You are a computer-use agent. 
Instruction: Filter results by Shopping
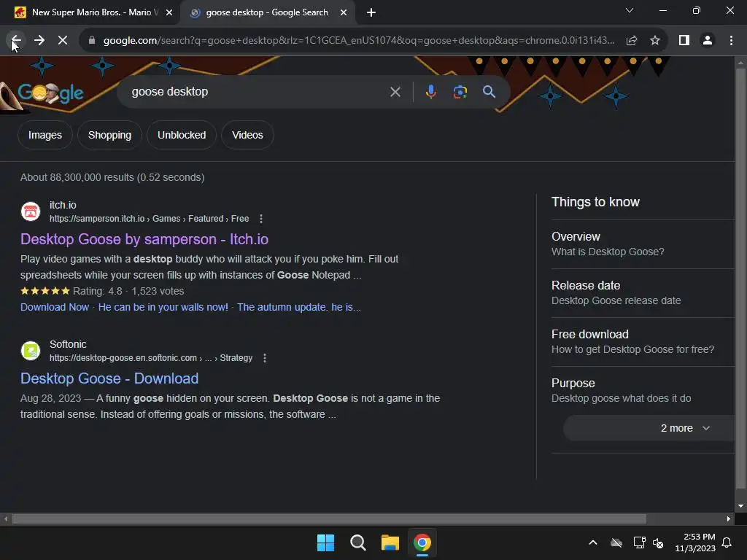coord(109,135)
